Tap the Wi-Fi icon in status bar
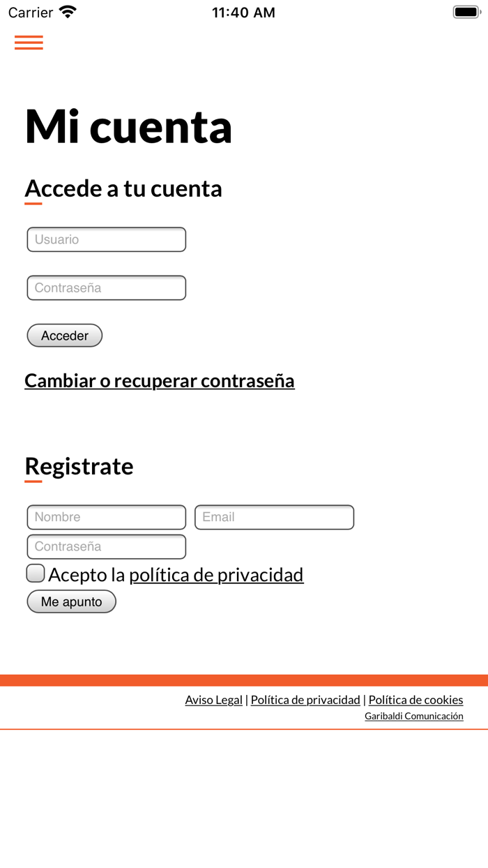488x868 pixels. pos(66,11)
